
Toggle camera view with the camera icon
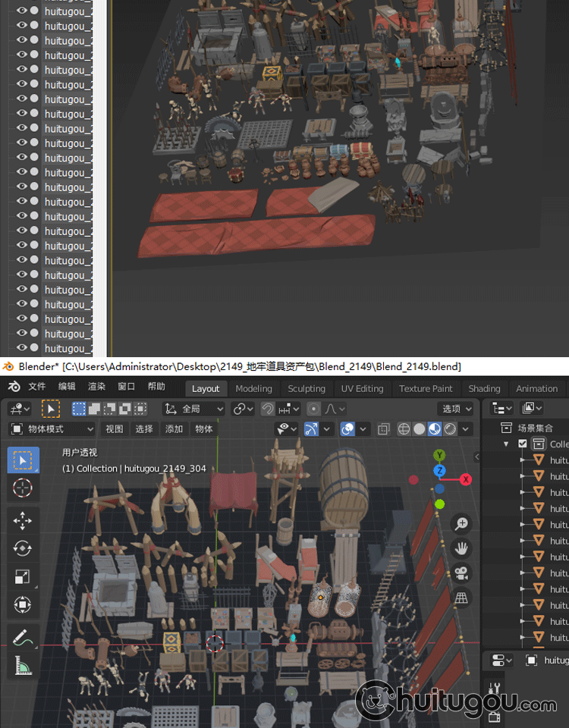[461, 573]
